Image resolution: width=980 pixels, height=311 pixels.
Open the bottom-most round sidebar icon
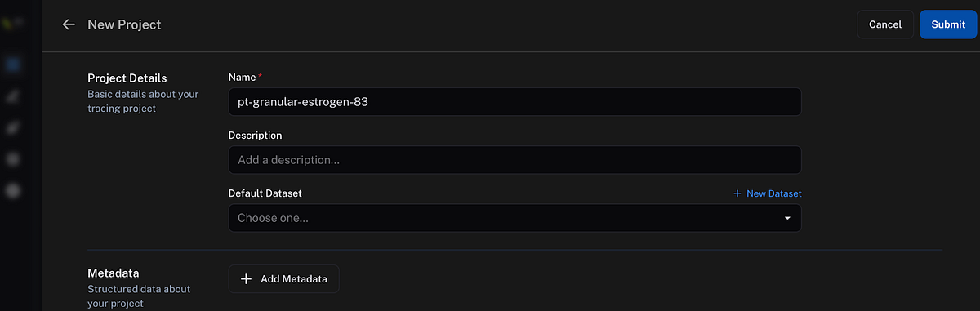(x=12, y=190)
